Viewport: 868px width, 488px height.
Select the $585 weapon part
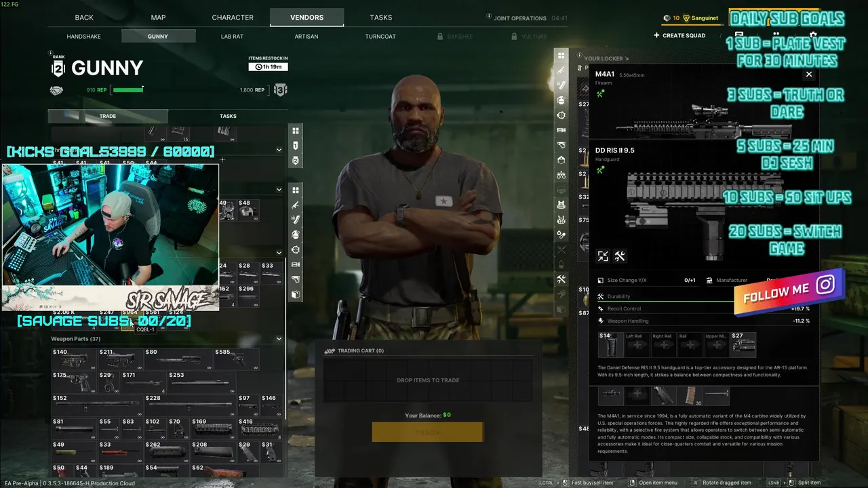(x=236, y=358)
